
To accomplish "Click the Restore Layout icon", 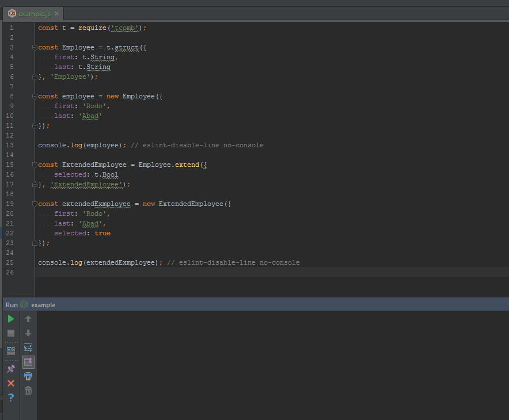I will (11, 350).
